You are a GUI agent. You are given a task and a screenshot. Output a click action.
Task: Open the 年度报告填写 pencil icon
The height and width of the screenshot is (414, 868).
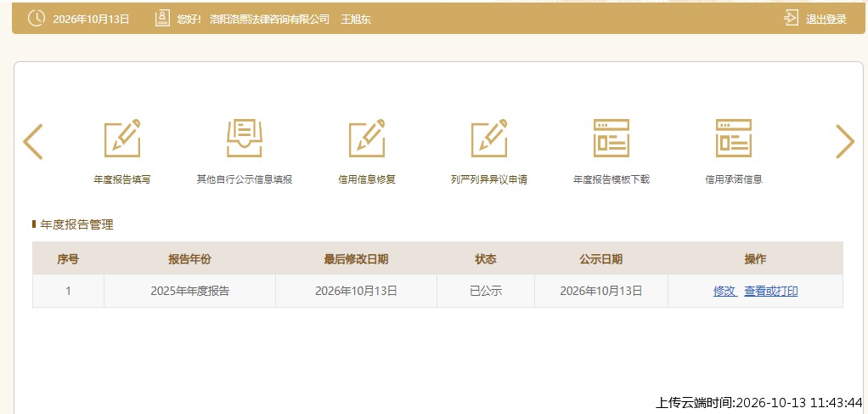coord(122,138)
